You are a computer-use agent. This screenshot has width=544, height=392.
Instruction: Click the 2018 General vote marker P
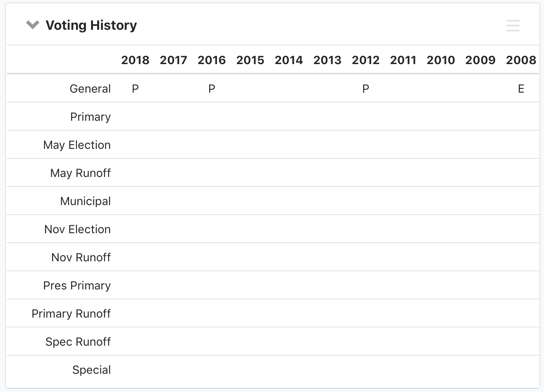click(135, 89)
